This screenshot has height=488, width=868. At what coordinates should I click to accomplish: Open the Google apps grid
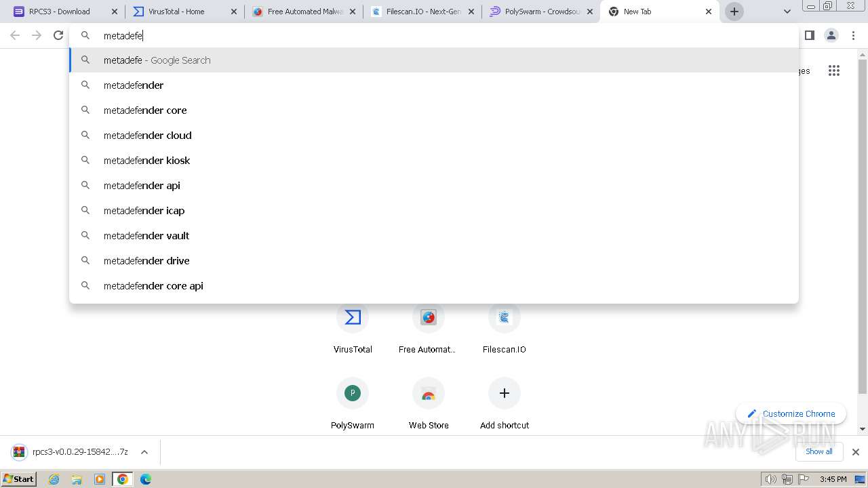click(834, 70)
